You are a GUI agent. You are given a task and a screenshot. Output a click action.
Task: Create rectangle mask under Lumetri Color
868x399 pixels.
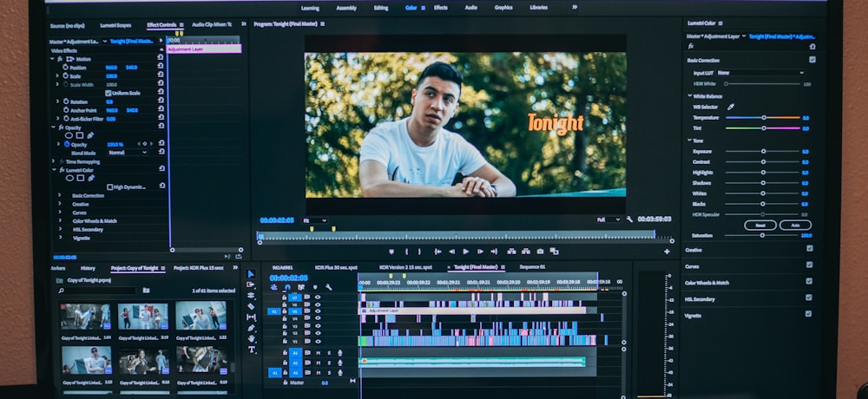[x=80, y=178]
